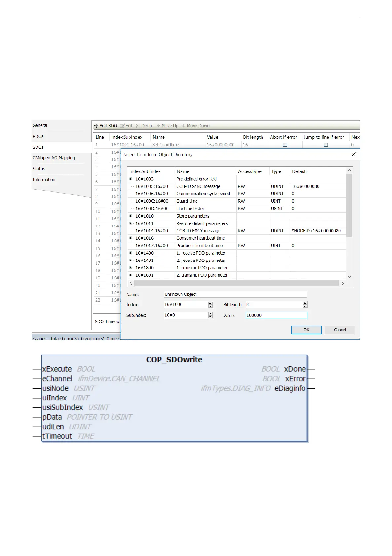Decrease the Bit length spinner
Viewport: 392px width, 556px height.
pos(305,306)
